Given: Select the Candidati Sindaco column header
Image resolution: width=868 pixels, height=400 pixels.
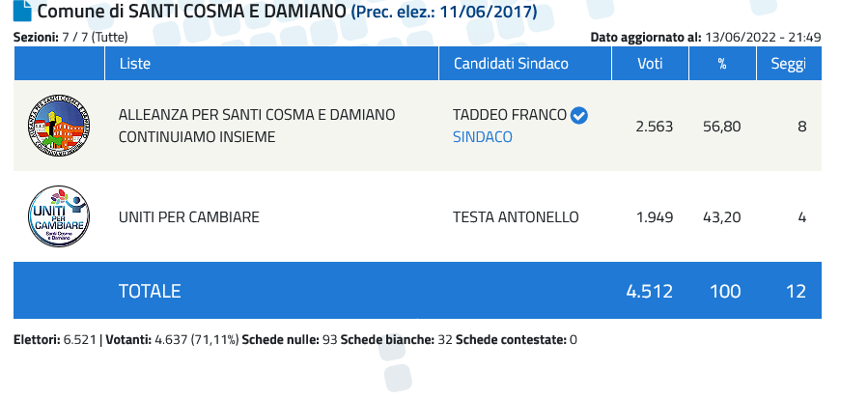Looking at the screenshot, I should pyautogui.click(x=511, y=64).
